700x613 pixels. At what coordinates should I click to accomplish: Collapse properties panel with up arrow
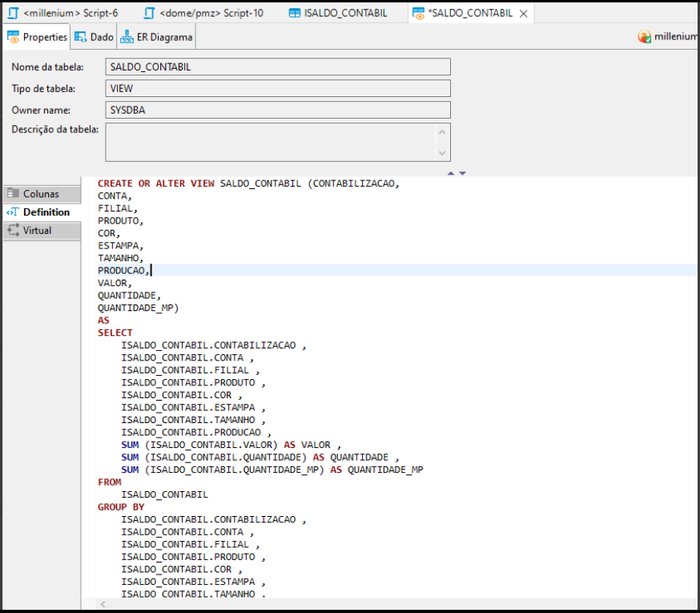point(451,173)
